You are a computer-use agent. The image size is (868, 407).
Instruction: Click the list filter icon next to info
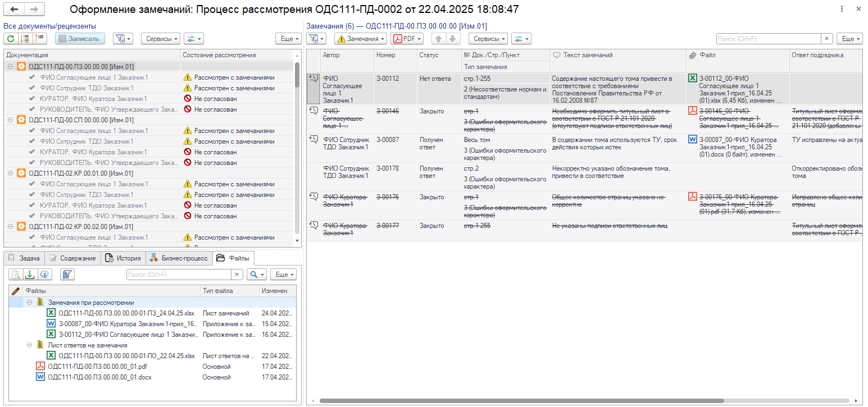pos(67,275)
